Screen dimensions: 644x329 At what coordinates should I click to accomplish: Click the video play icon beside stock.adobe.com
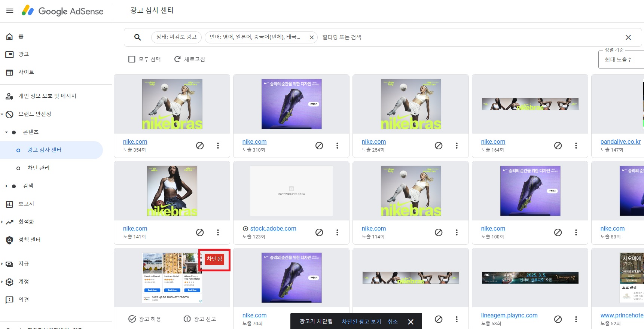click(x=245, y=229)
